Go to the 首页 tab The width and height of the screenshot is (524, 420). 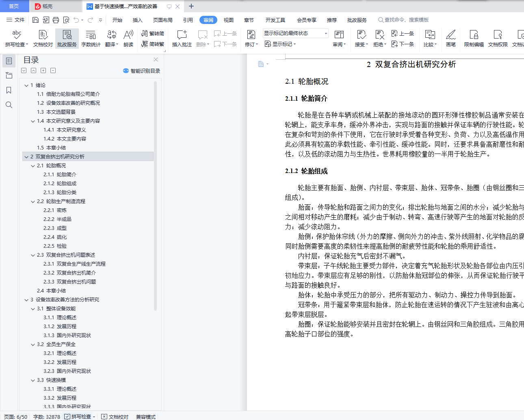(14, 6)
